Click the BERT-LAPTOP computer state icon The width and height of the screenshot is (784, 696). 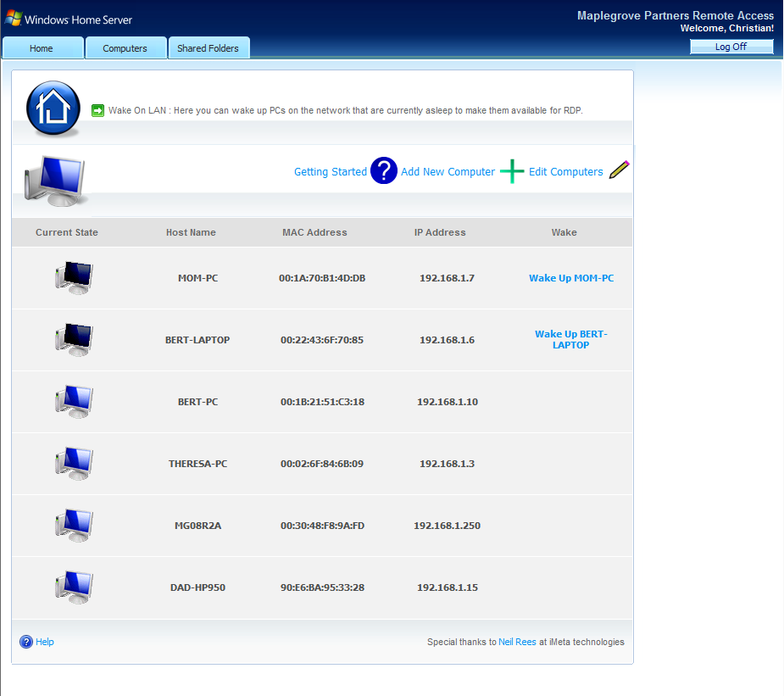[x=74, y=340]
